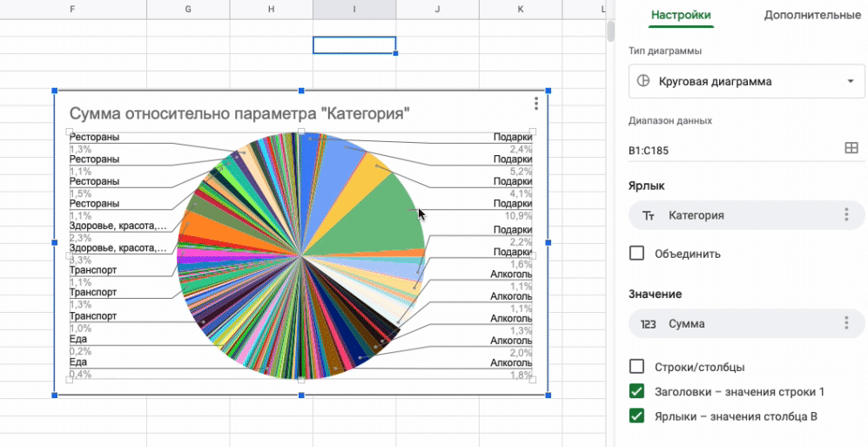
Task: Select column K header
Action: (x=521, y=10)
